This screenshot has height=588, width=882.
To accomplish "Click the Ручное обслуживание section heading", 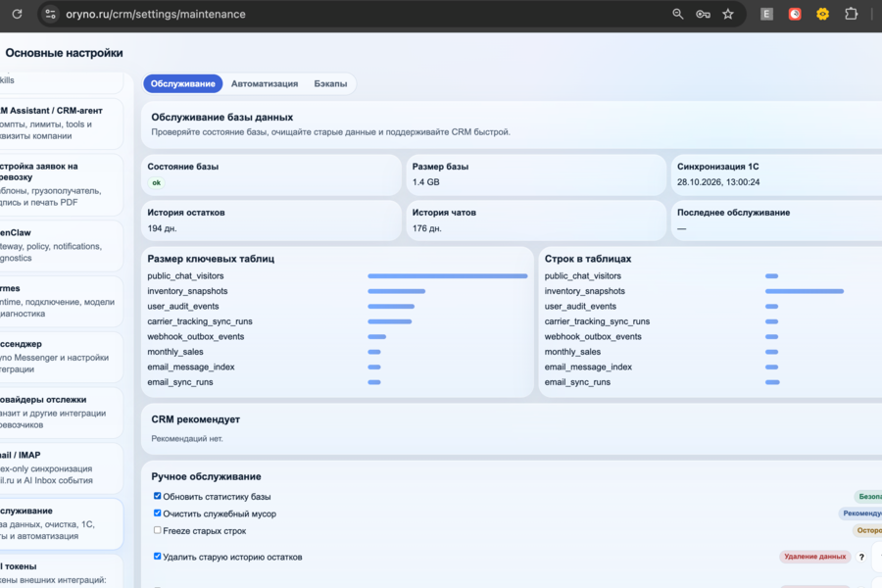I will coord(206,476).
